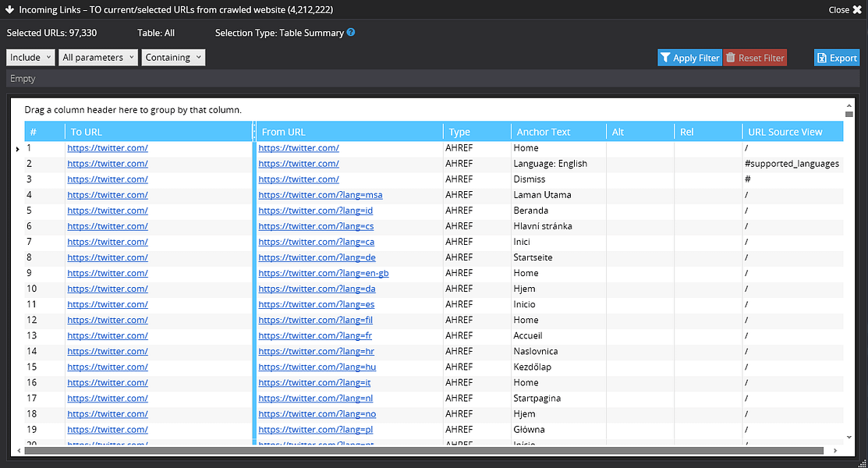The width and height of the screenshot is (868, 468).
Task: Open the ?lang=ca From URL link
Action: (x=316, y=242)
